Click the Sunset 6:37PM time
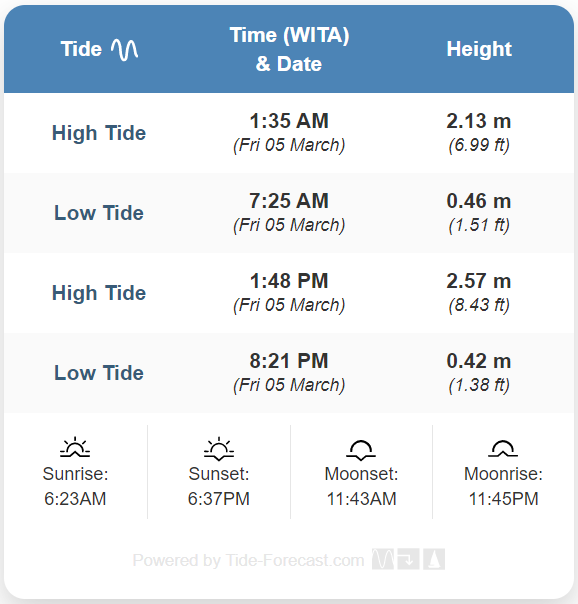 219,499
